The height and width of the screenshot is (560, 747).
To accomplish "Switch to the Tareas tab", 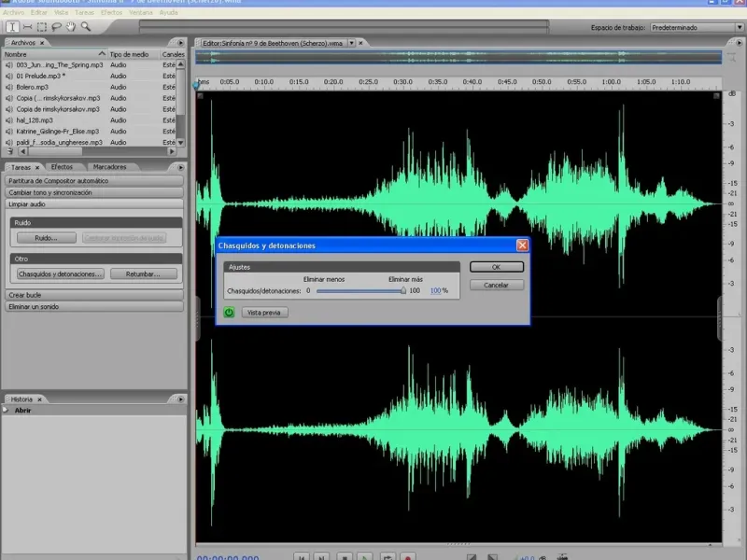I will [x=21, y=167].
